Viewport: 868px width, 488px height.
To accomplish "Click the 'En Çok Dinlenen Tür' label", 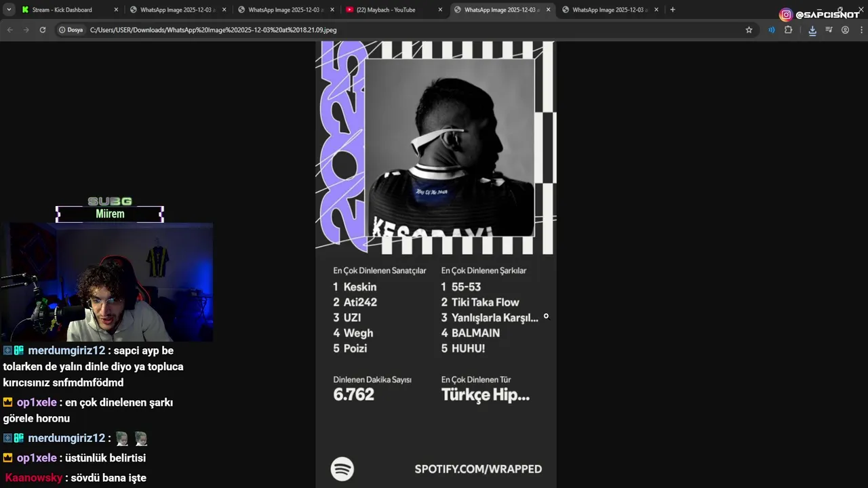I will click(476, 380).
